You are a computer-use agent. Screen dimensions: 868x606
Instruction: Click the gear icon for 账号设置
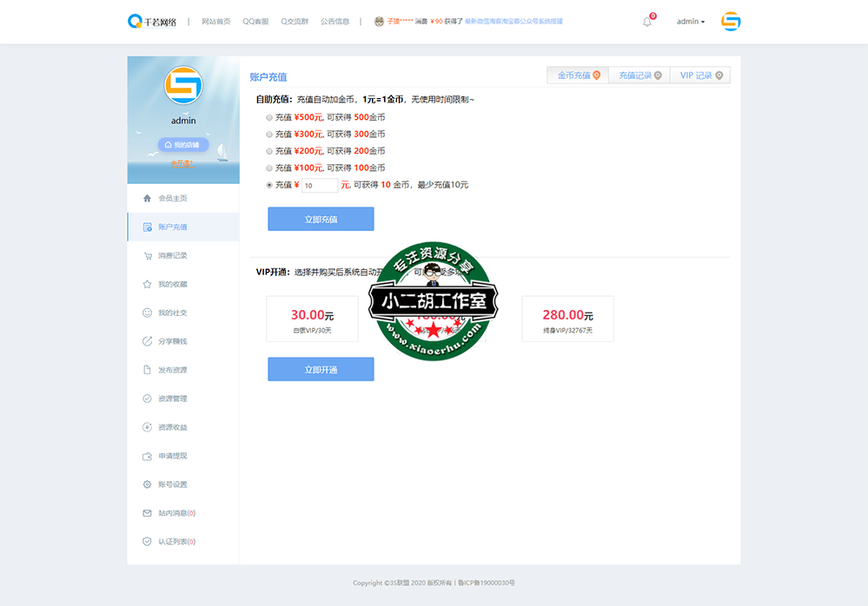pyautogui.click(x=147, y=484)
